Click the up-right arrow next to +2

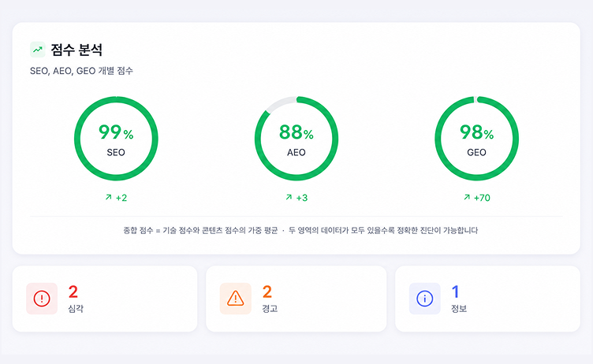(109, 197)
